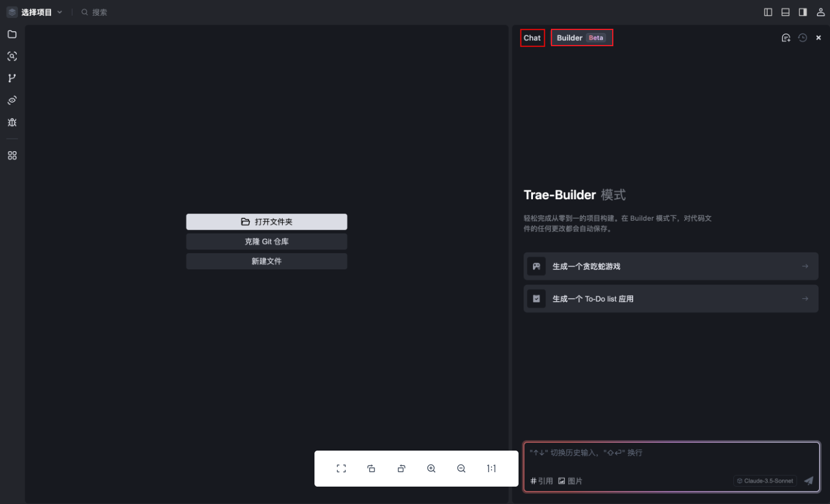
Task: Click the project stack icon beside 选择项目
Action: coord(12,12)
